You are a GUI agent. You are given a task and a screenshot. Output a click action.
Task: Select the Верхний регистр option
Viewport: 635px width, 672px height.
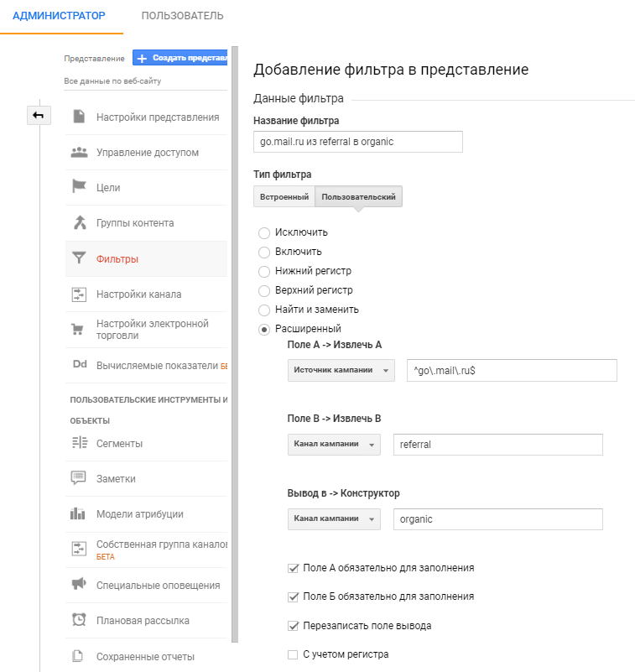point(264,290)
